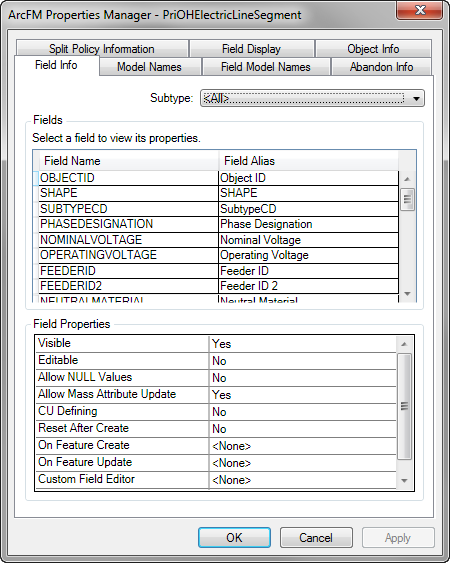This screenshot has width=450, height=563.
Task: Open the Custom Field Editor value
Action: coord(303,480)
